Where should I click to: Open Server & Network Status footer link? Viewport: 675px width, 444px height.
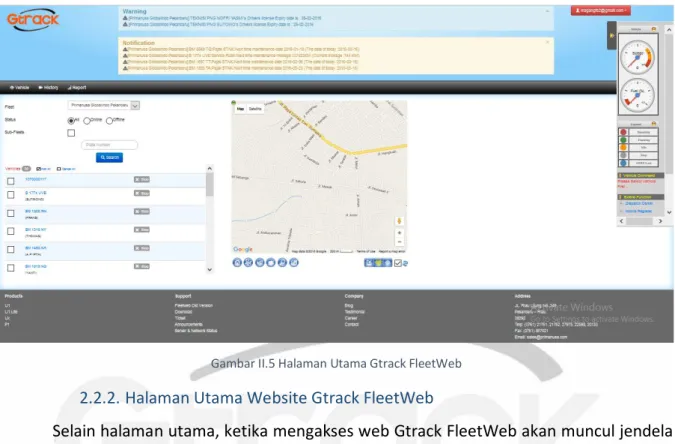click(x=196, y=331)
